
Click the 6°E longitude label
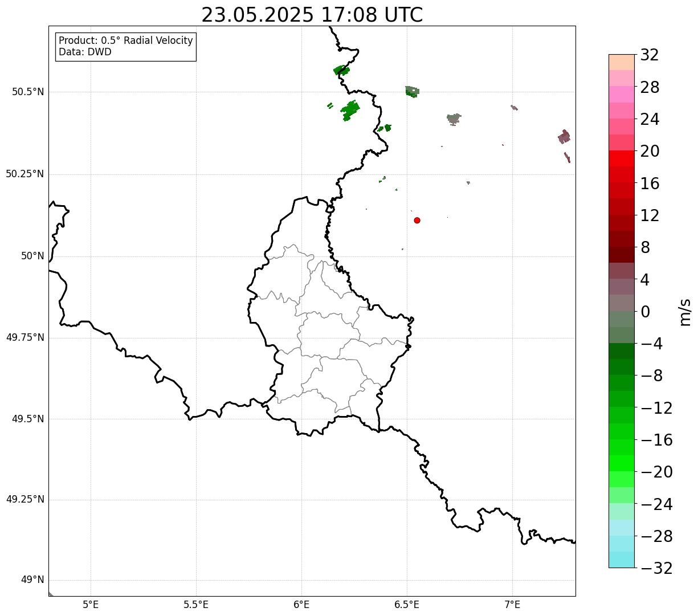(x=301, y=604)
